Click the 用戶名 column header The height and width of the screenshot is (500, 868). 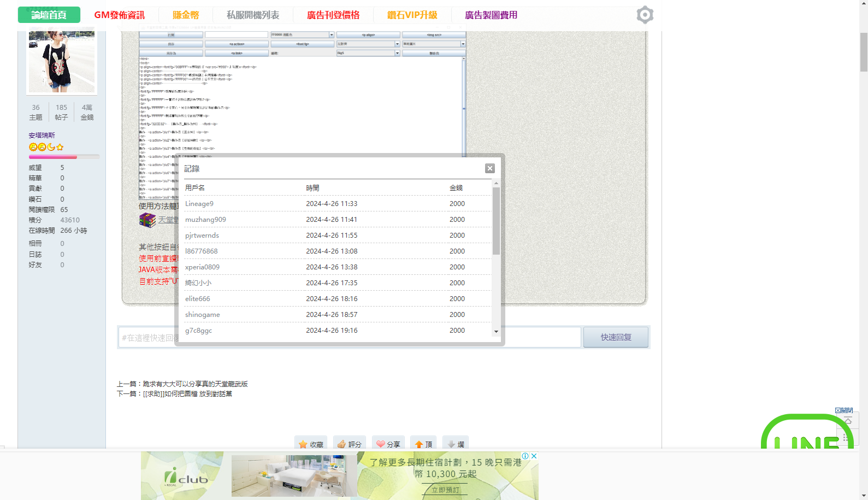(x=195, y=187)
